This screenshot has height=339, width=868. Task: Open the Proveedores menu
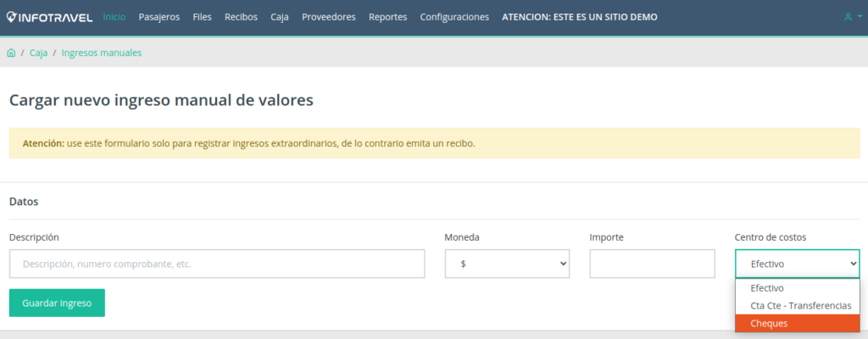328,17
